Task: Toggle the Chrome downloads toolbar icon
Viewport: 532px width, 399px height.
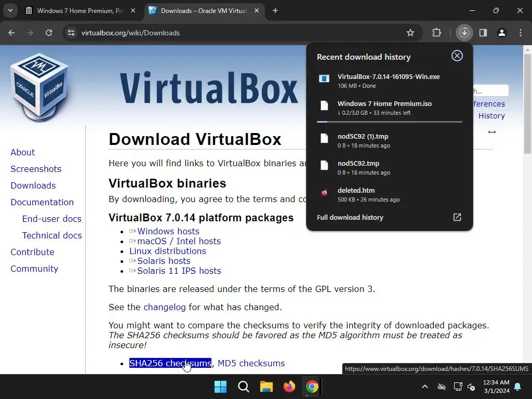Action: 464,33
